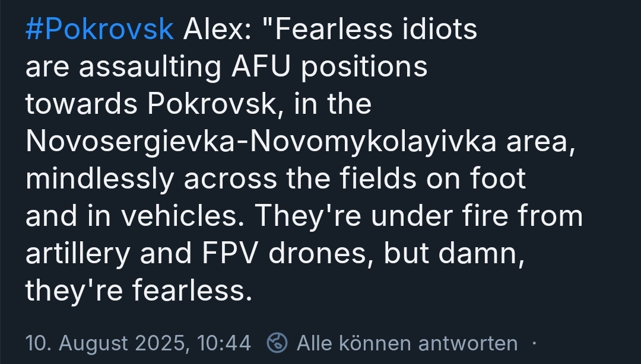Click the last line "they're fearless."
Image resolution: width=641 pixels, height=364 pixels.
tap(135, 291)
